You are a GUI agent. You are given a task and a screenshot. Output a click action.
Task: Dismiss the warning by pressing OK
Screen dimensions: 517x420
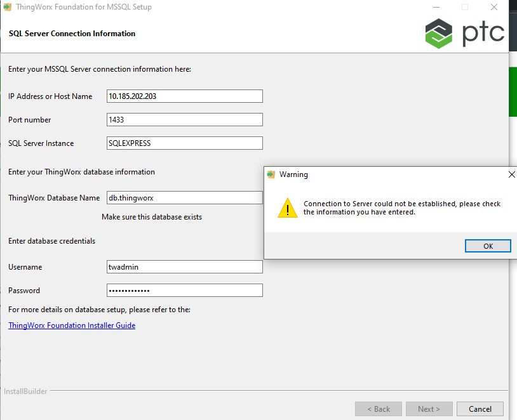click(x=488, y=246)
